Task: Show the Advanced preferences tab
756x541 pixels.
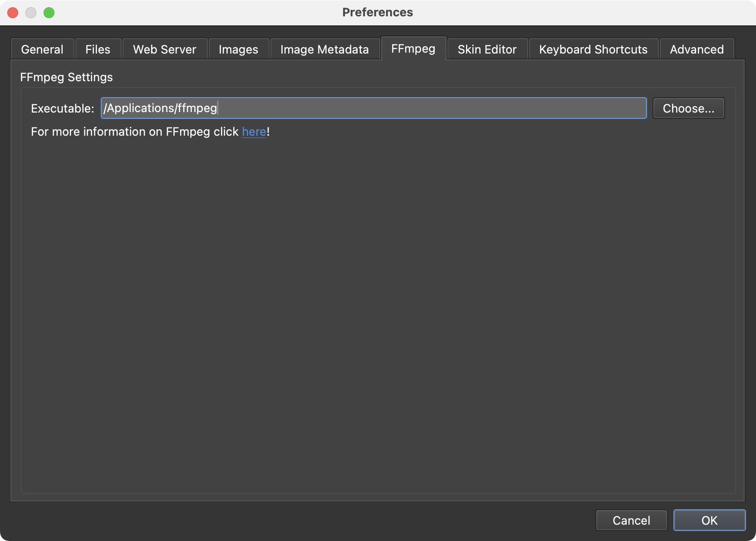Action: [697, 49]
